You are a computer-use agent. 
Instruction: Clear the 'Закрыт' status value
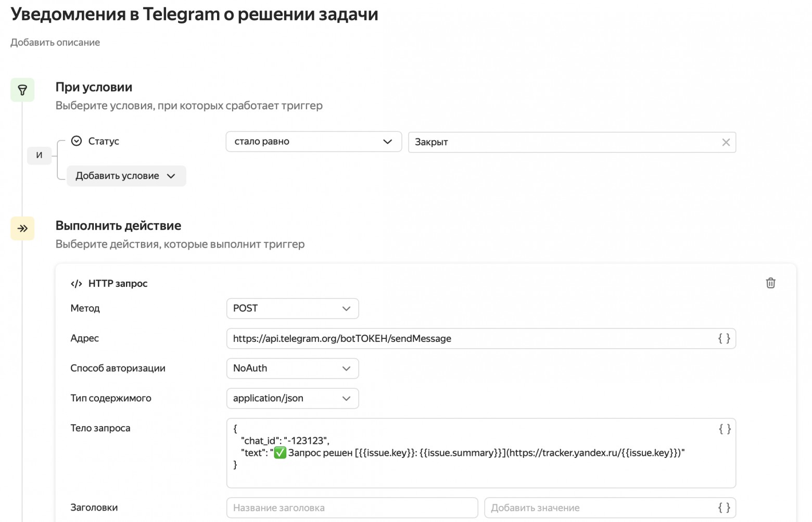coord(726,142)
